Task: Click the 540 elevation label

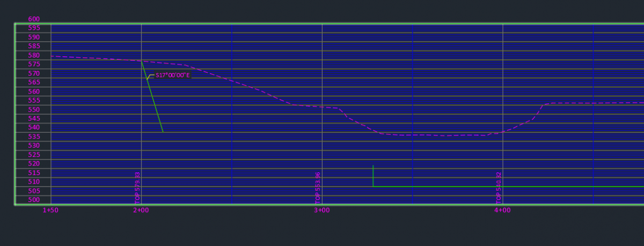Action: [34, 127]
